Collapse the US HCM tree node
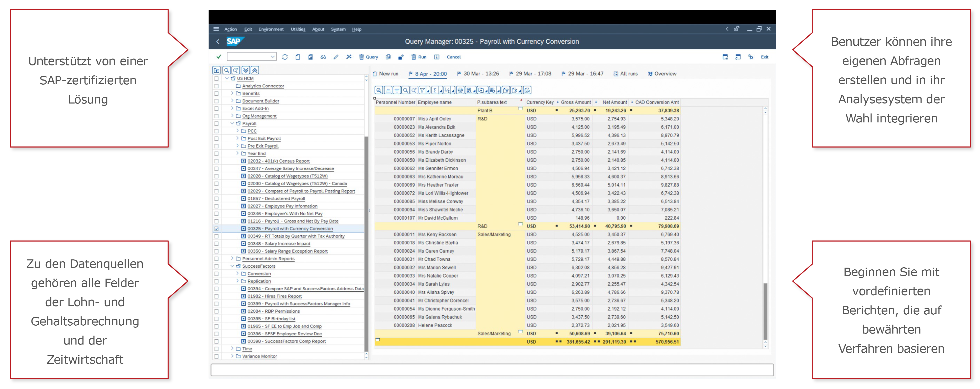Viewport: 980px width, 389px height. (227, 78)
